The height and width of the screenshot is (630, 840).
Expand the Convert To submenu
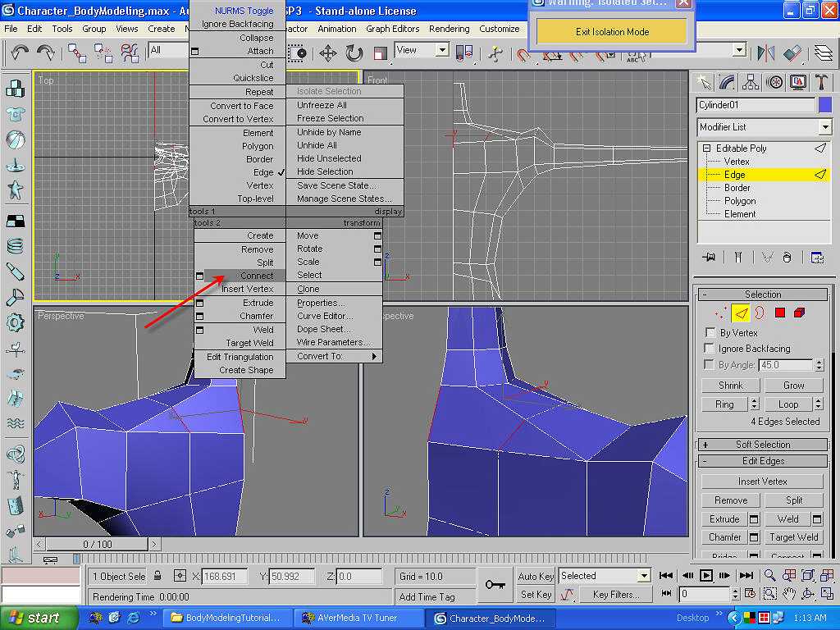click(x=335, y=356)
